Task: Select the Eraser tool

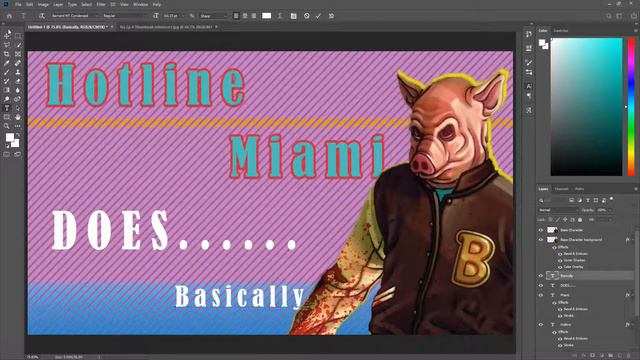Action: 18,81
